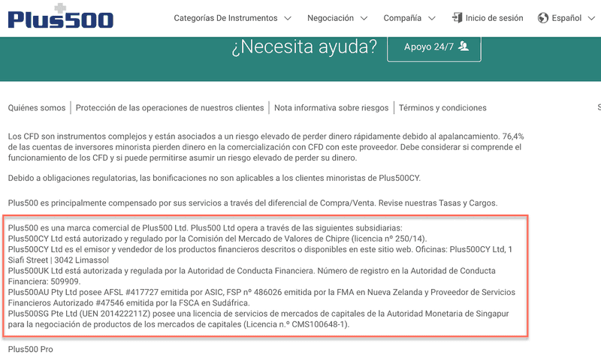Expand the Español language chevron

coord(591,18)
